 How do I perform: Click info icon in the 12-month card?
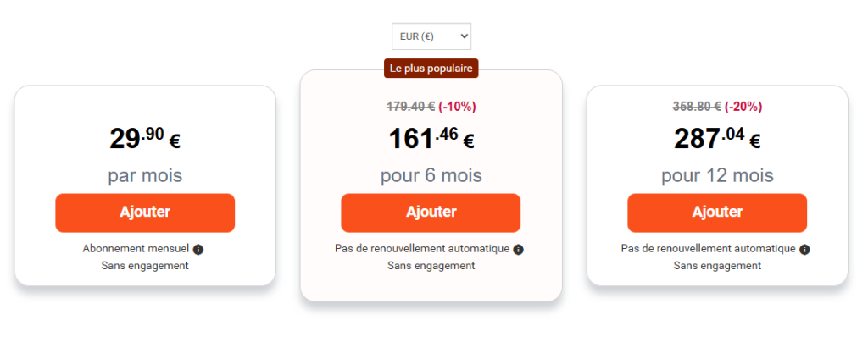804,250
